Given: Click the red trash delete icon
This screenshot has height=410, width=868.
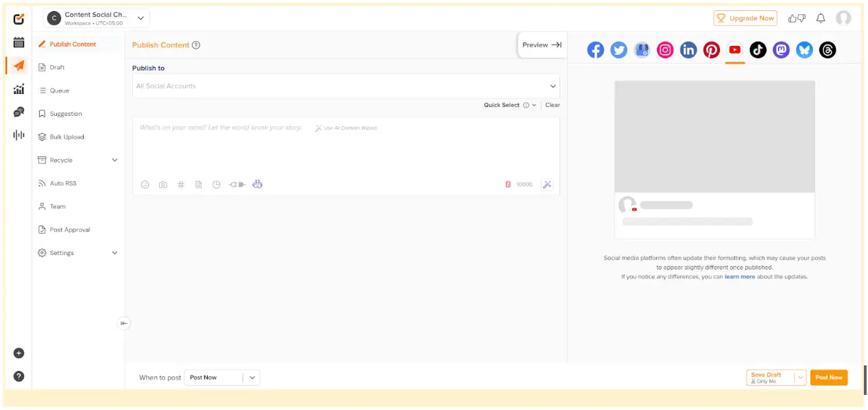Looking at the screenshot, I should tap(508, 184).
